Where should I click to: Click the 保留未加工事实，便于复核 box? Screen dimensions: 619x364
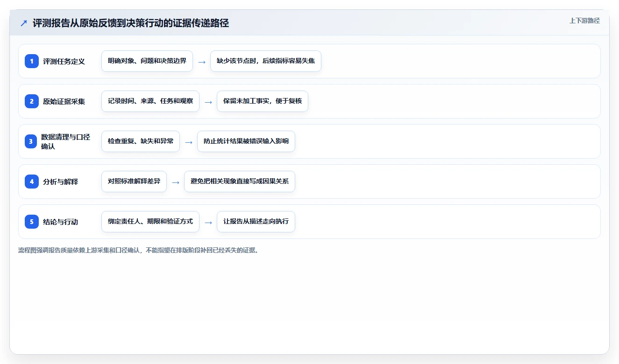263,101
